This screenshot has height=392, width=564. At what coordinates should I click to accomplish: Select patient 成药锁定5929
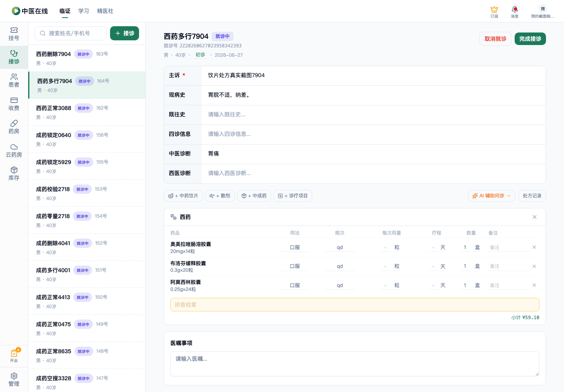pyautogui.click(x=87, y=166)
